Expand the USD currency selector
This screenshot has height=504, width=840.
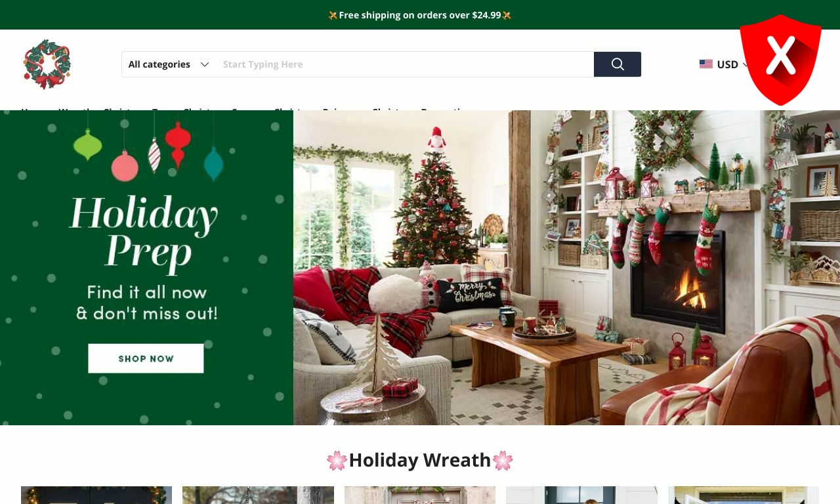tap(724, 64)
